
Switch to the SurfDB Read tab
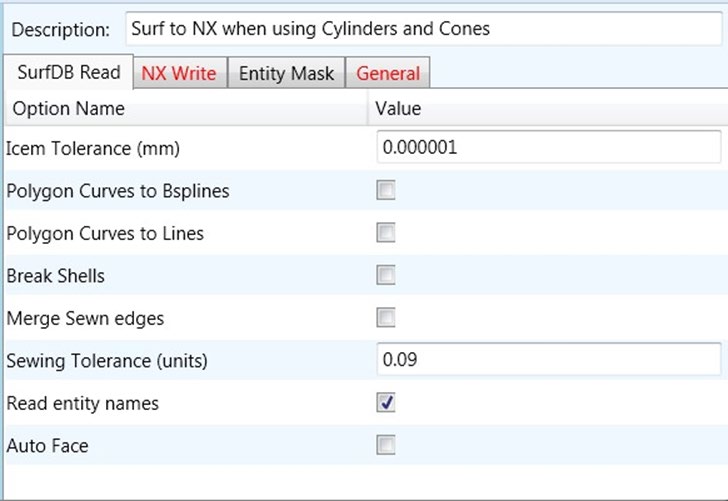(x=68, y=72)
